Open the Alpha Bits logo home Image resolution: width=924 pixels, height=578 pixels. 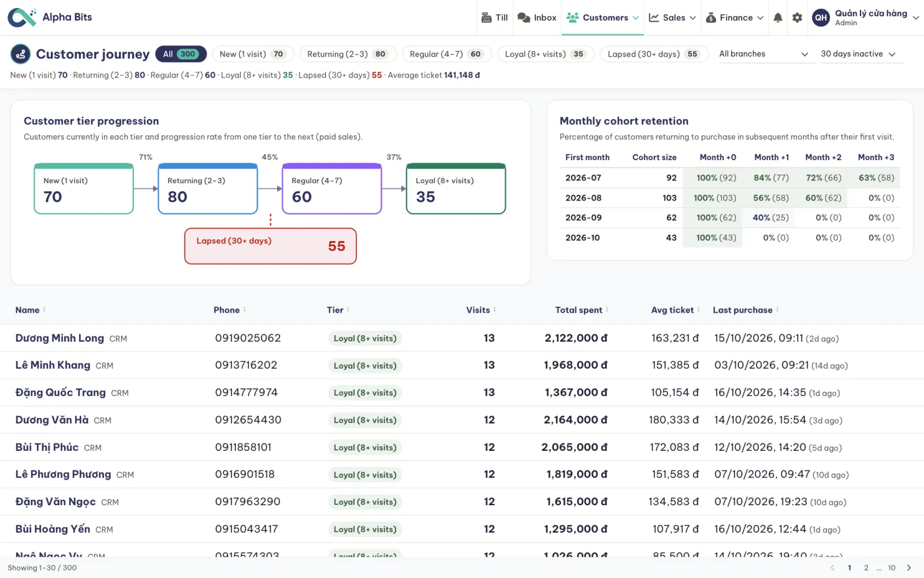(50, 17)
